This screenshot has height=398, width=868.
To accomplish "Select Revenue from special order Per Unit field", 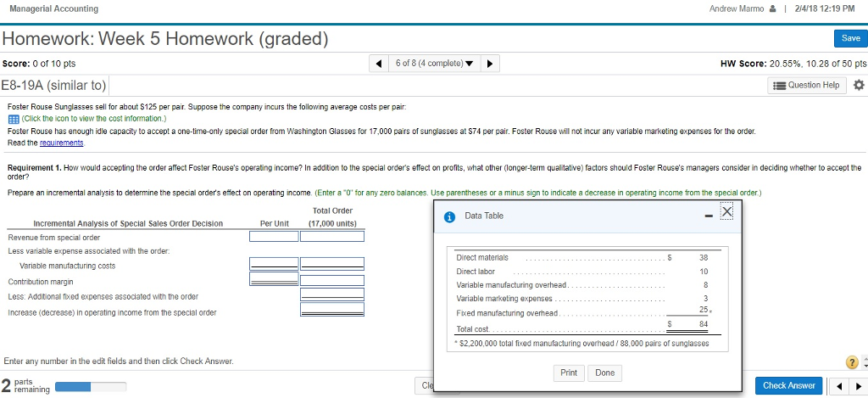I will click(274, 237).
